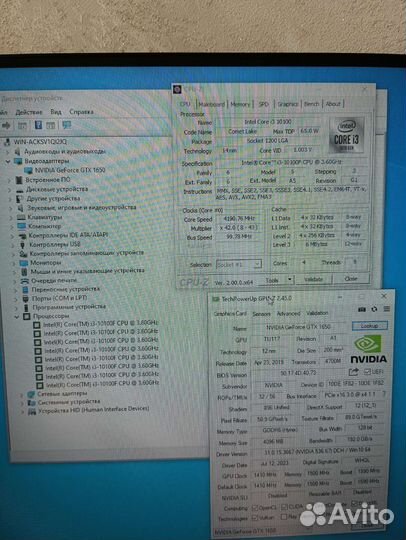The width and height of the screenshot is (406, 540).
Task: Collapse the Процессоры tree node
Action: click(17, 316)
